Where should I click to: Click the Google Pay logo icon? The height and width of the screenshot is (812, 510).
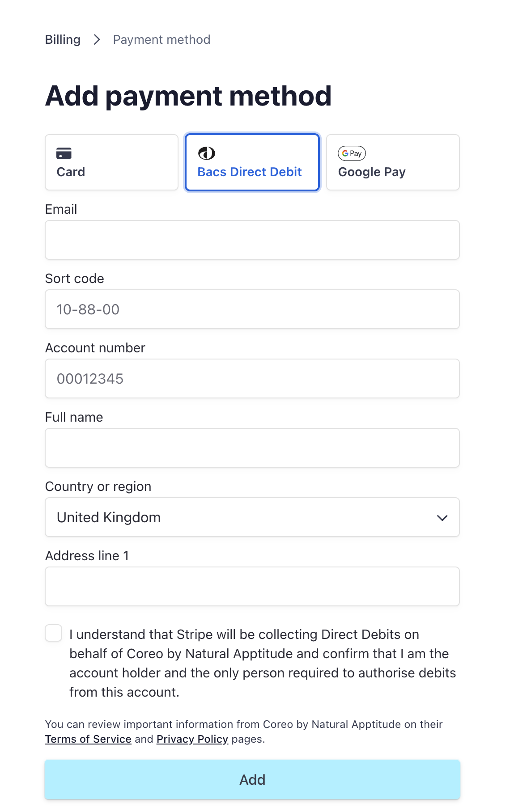(x=352, y=153)
